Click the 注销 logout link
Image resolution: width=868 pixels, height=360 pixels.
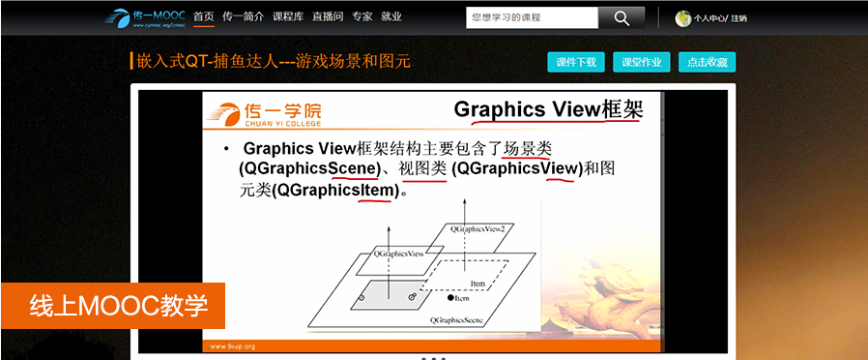[738, 18]
